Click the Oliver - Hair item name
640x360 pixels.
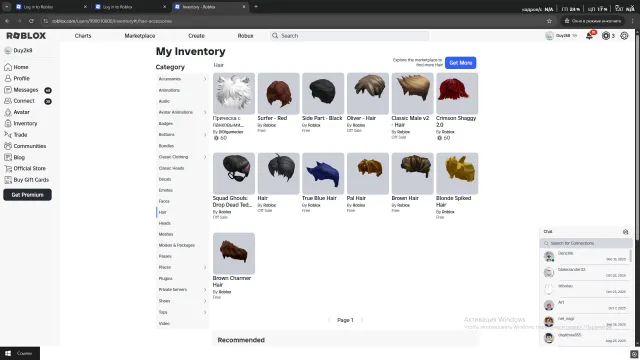[x=361, y=118]
